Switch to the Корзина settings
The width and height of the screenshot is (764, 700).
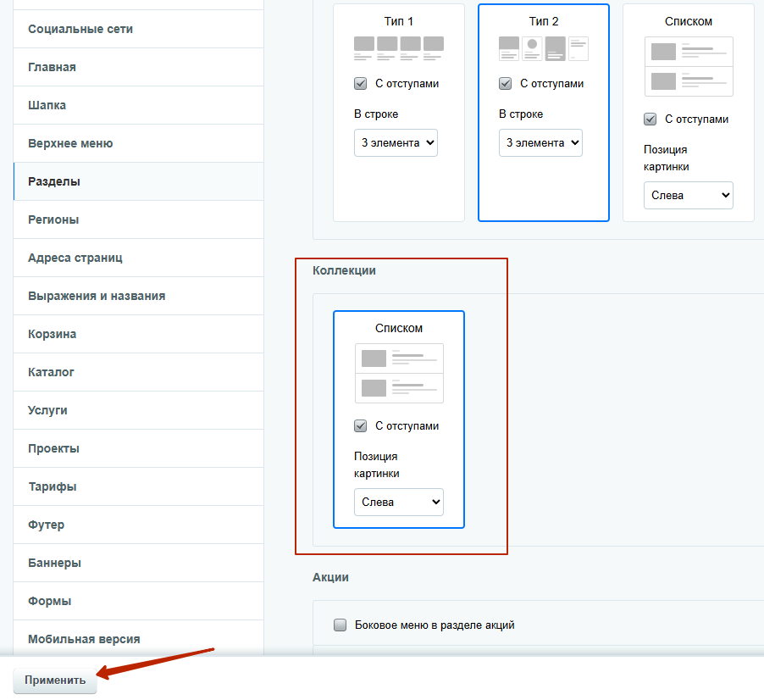(x=52, y=334)
